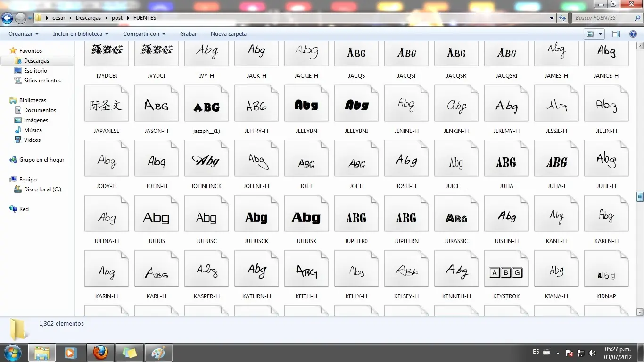Open the volume control in system tray
This screenshot has height=362, width=644.
click(592, 353)
